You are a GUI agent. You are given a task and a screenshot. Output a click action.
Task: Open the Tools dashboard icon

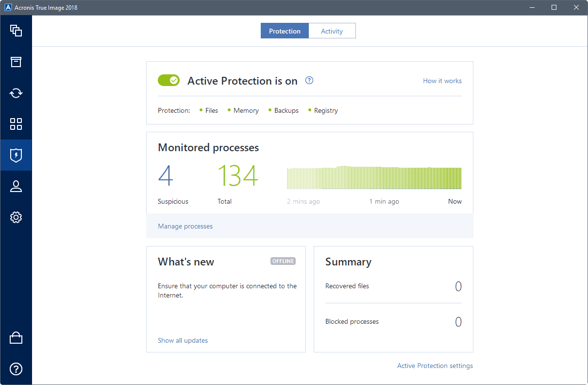(16, 124)
